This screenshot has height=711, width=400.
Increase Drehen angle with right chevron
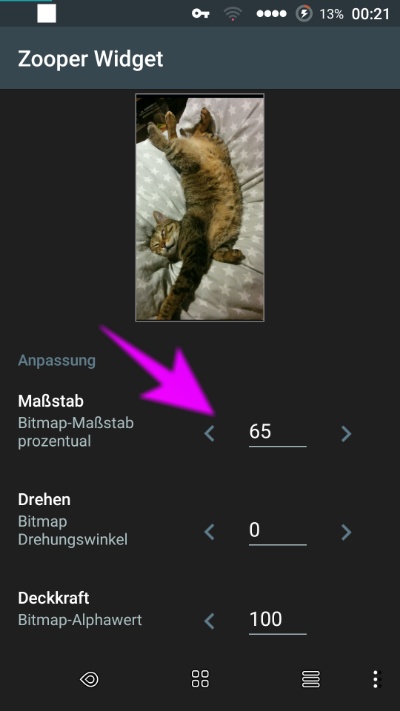[x=346, y=531]
